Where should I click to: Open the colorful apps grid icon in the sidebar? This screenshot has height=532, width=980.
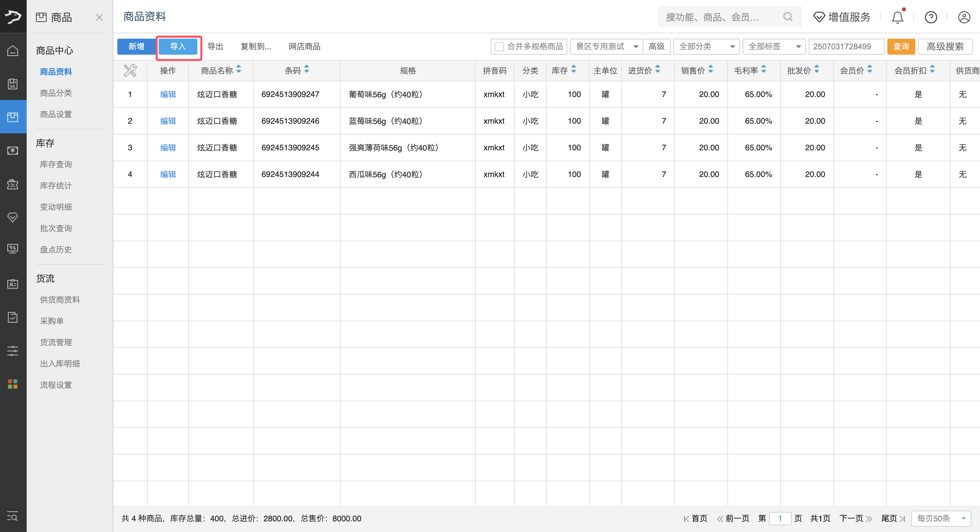click(x=13, y=384)
